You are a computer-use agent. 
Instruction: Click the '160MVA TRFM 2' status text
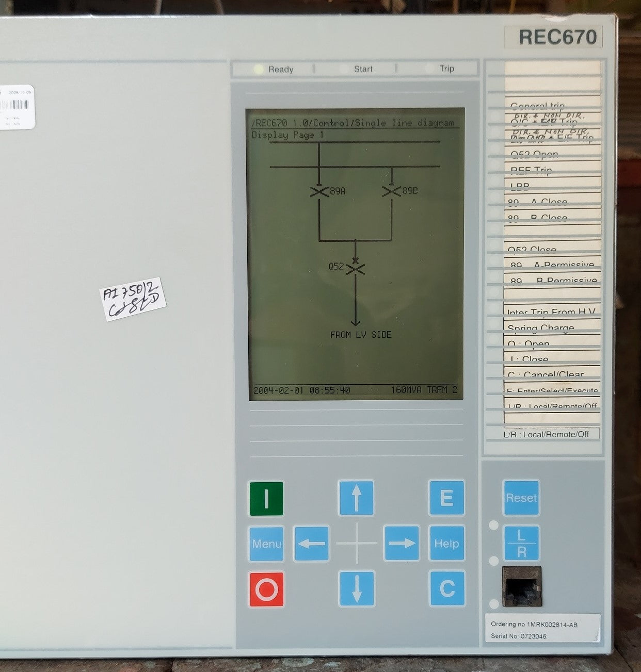(x=424, y=390)
